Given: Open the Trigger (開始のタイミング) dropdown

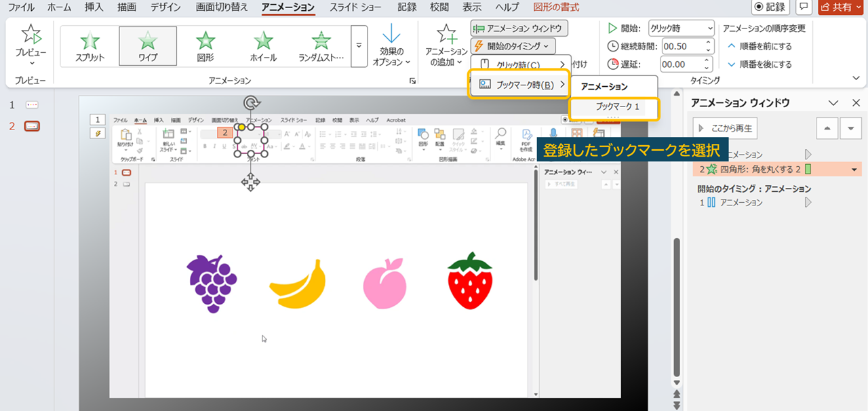Looking at the screenshot, I should pyautogui.click(x=513, y=46).
